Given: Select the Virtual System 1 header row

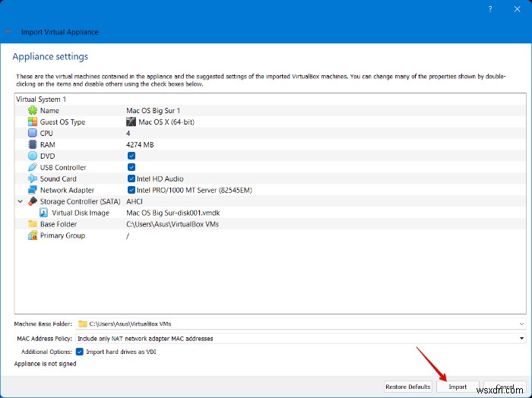Looking at the screenshot, I should [270, 99].
